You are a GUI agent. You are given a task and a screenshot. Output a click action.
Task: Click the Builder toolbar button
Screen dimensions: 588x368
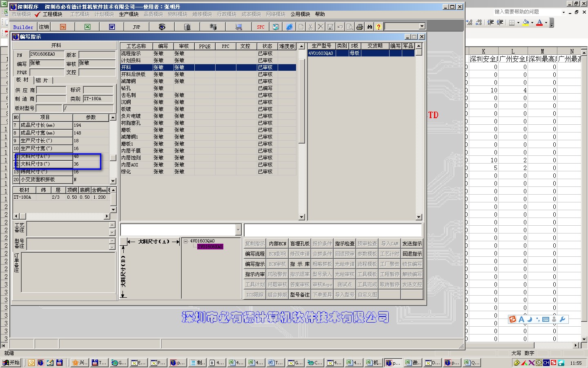[x=23, y=27]
